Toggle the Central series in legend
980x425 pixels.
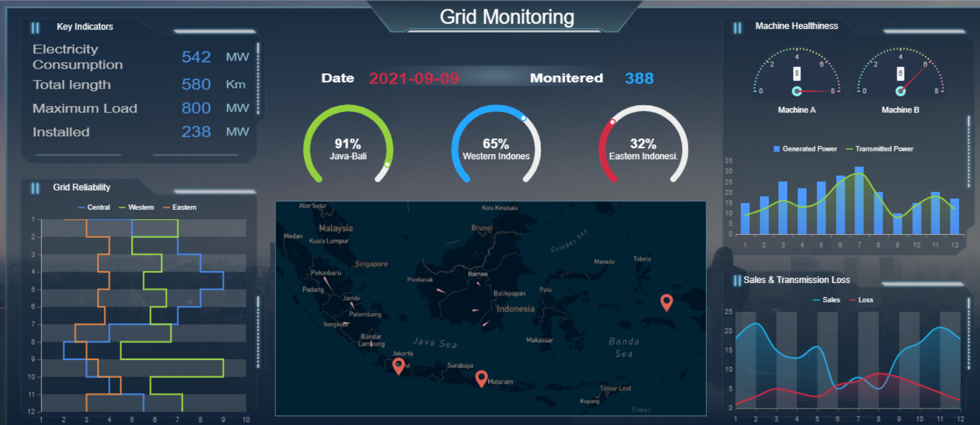coord(94,208)
